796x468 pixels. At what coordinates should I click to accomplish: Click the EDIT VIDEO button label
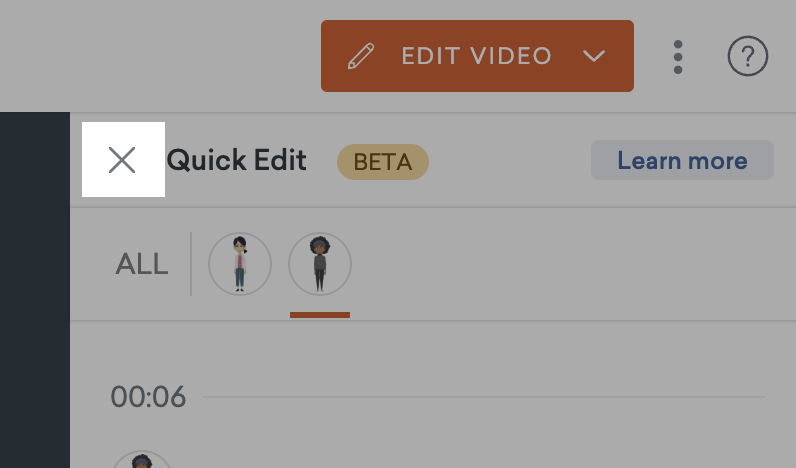476,56
